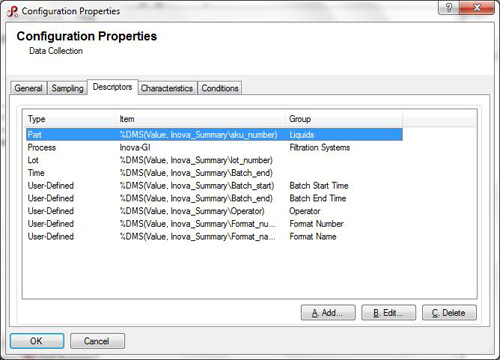The width and height of the screenshot is (500, 360).
Task: Close the Configuration Properties dialog
Action: 477,7
